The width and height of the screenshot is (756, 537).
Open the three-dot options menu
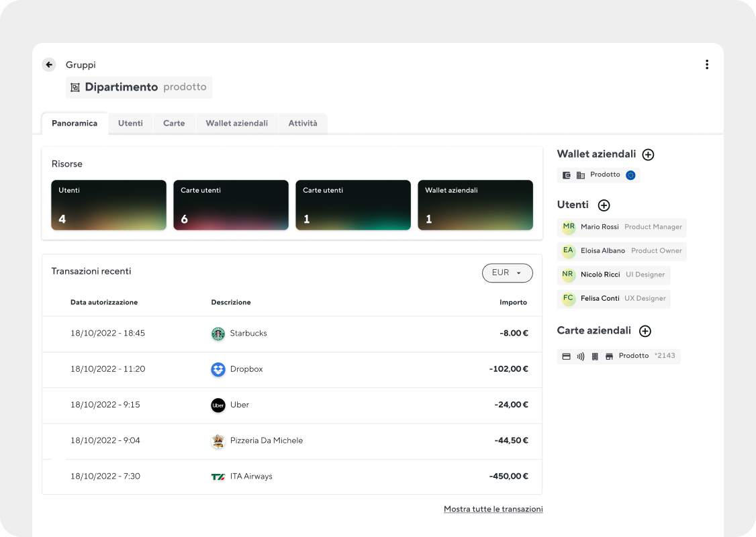(707, 64)
